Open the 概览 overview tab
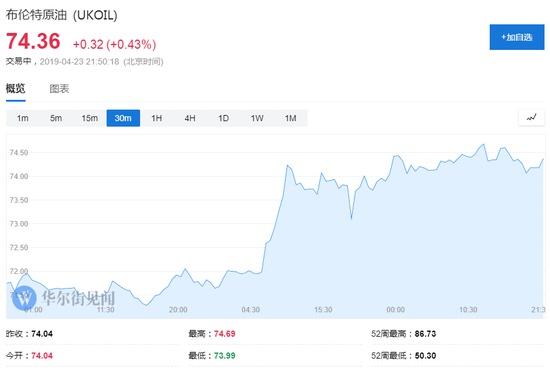550x372 pixels. click(x=16, y=89)
